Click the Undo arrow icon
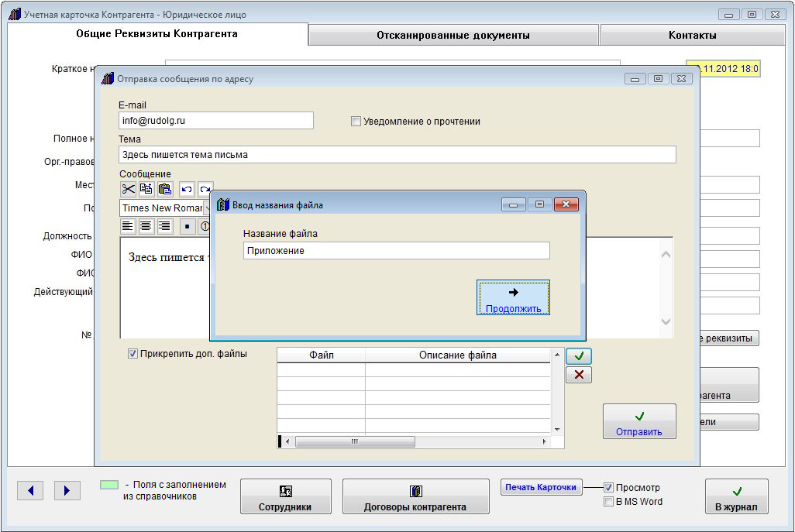The width and height of the screenshot is (795, 532). (x=187, y=189)
